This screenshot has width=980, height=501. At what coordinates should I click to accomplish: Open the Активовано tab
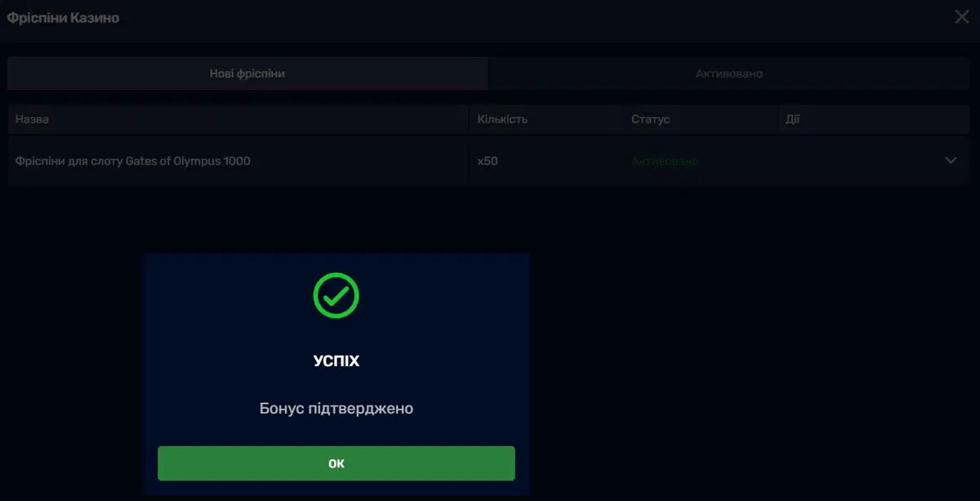pyautogui.click(x=728, y=74)
